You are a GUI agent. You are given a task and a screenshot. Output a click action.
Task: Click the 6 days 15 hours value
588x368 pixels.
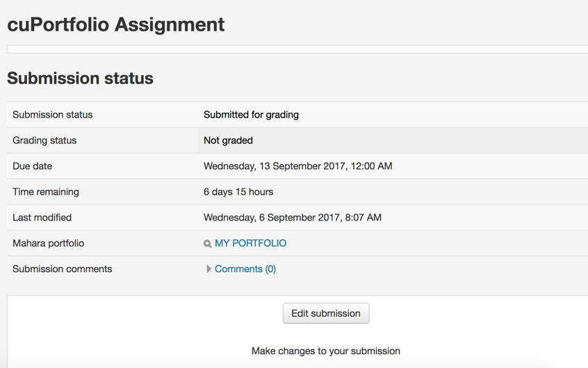tap(238, 192)
